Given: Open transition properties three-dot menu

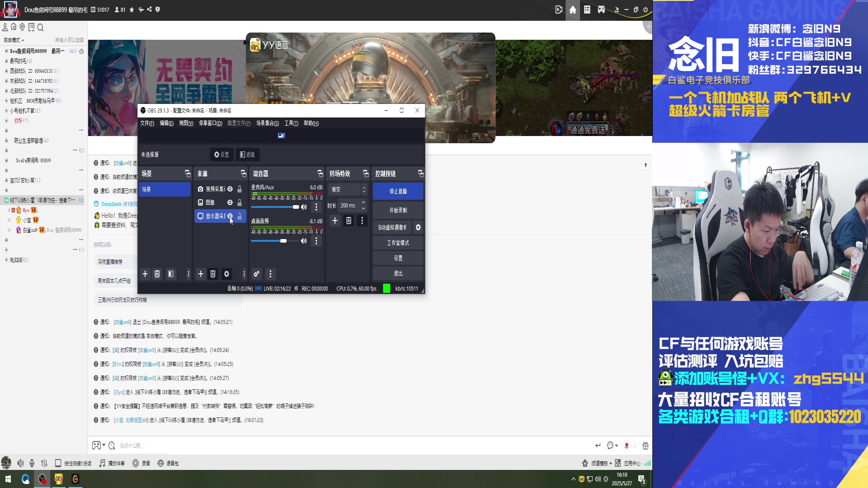Looking at the screenshot, I should pos(362,221).
